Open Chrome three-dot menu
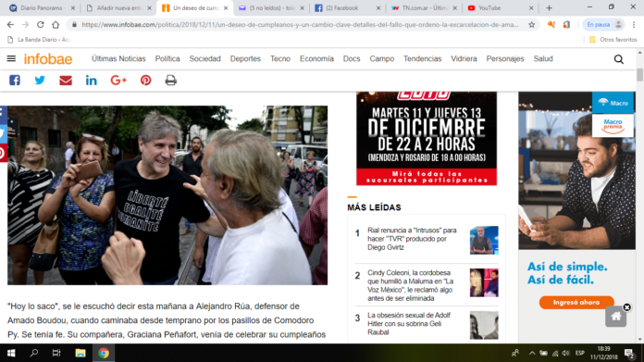 pyautogui.click(x=634, y=25)
